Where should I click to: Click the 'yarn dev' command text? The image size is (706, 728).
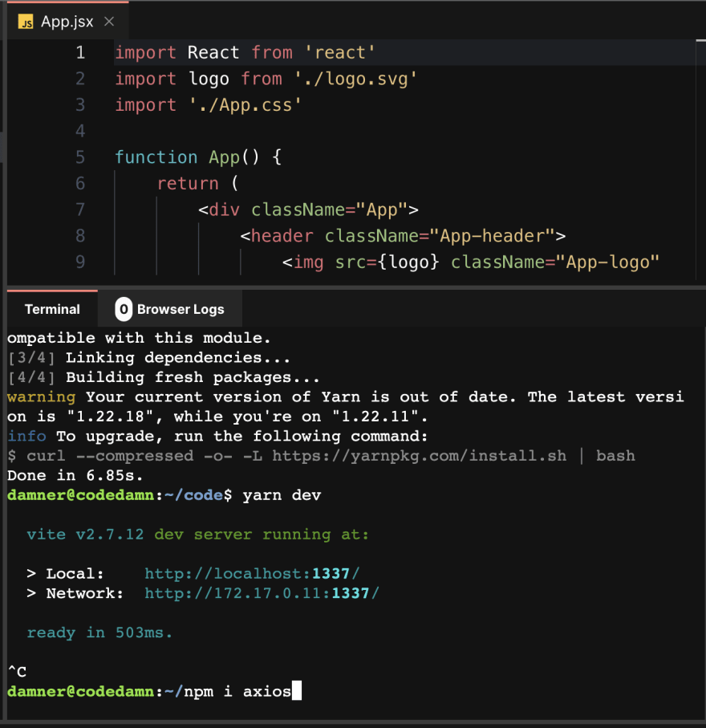[282, 495]
